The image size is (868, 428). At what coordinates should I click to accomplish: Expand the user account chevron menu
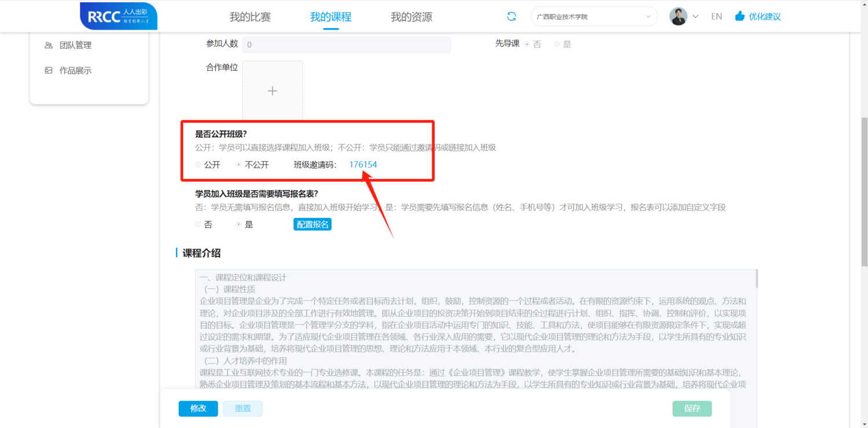[x=696, y=16]
